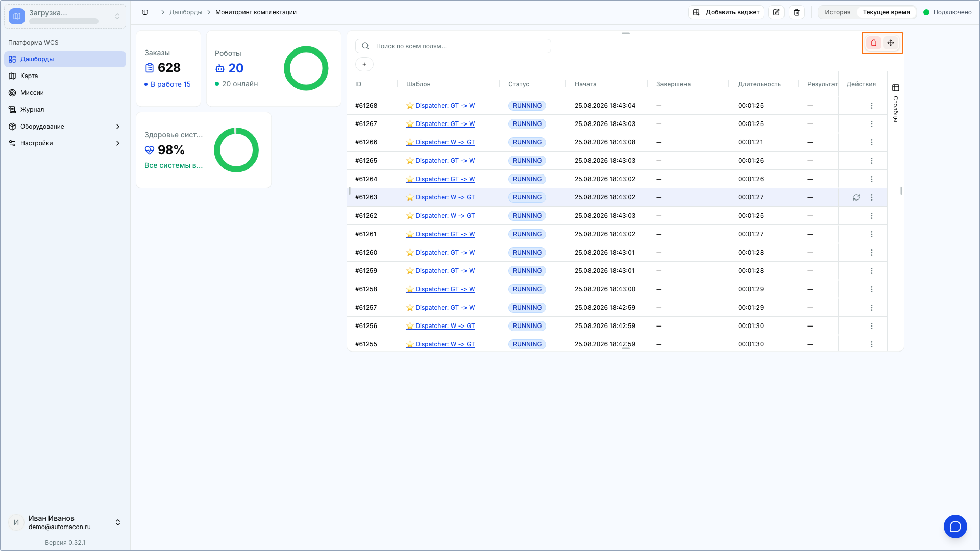Viewport: 980px width, 551px height.
Task: Expand the Оборудование section
Action: 65,127
